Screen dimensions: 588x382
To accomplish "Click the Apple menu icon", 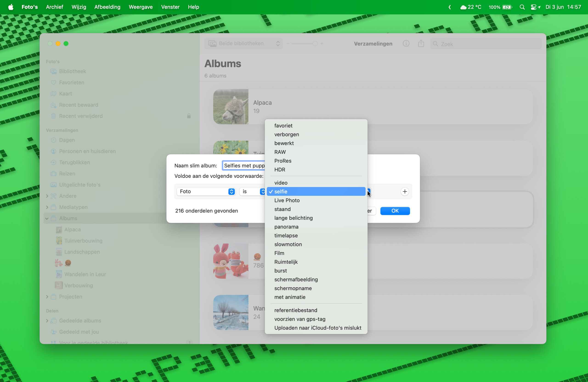I will pyautogui.click(x=11, y=7).
